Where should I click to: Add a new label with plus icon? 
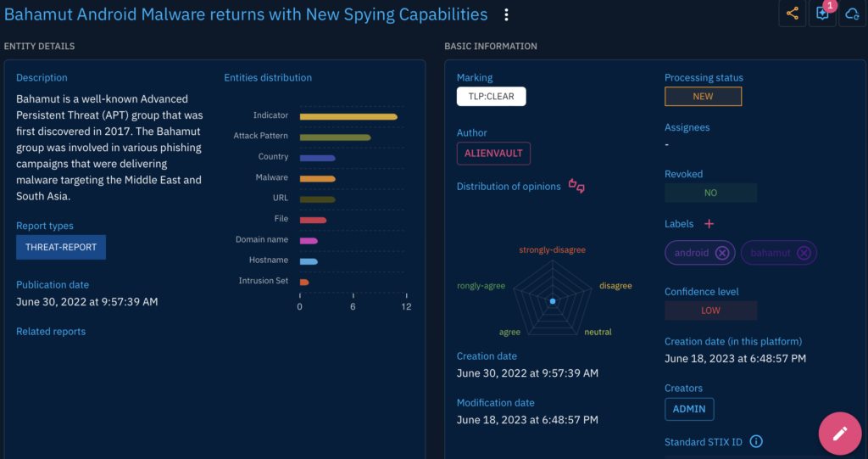click(709, 224)
